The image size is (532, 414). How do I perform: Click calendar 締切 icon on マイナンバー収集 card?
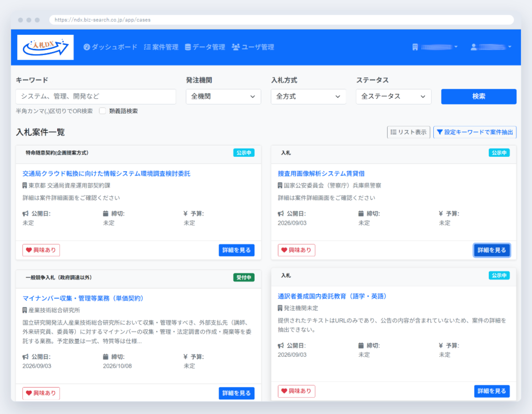coord(105,357)
